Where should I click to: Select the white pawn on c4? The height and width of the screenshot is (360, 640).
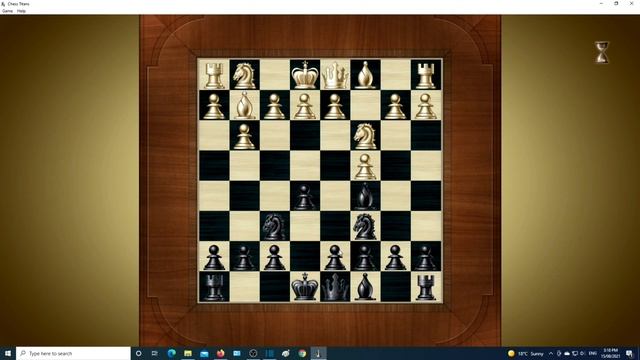(365, 167)
